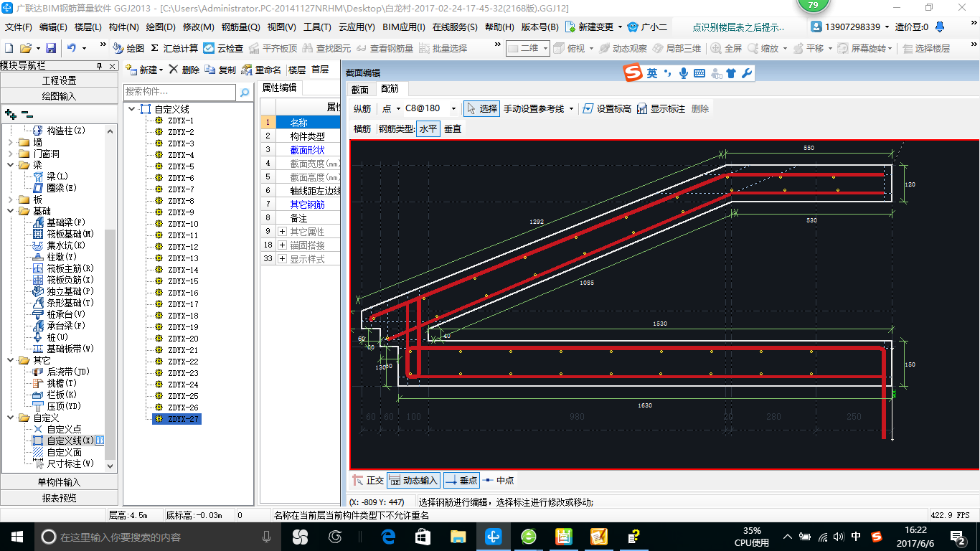Image resolution: width=980 pixels, height=551 pixels.
Task: Run 汇总计算 summary calculation
Action: (x=174, y=48)
